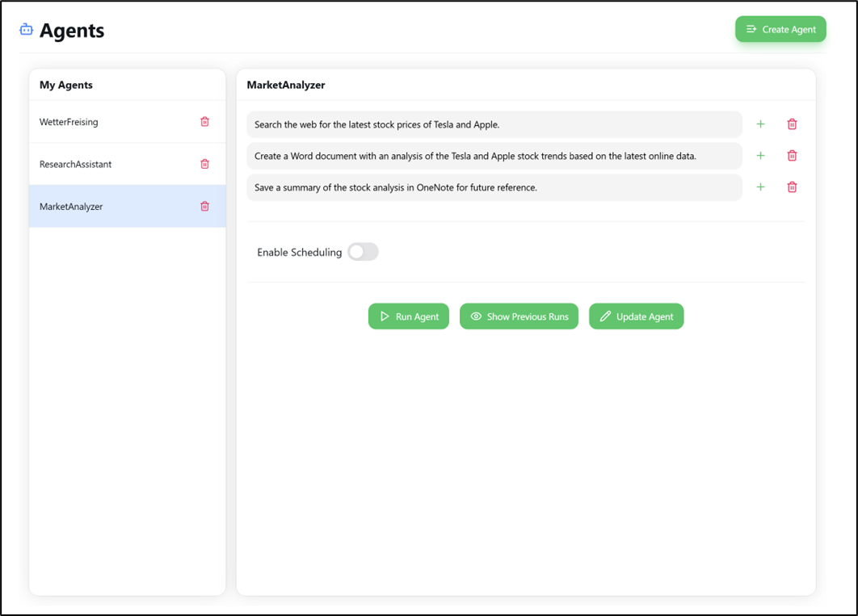
Task: Select the MarketAnalyzer agent entry
Action: [x=71, y=207]
